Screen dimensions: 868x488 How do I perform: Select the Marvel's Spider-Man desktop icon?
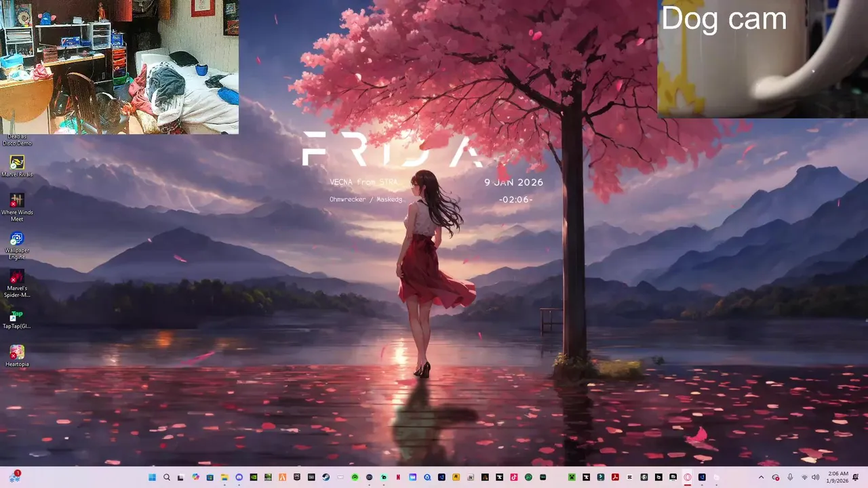point(17,283)
